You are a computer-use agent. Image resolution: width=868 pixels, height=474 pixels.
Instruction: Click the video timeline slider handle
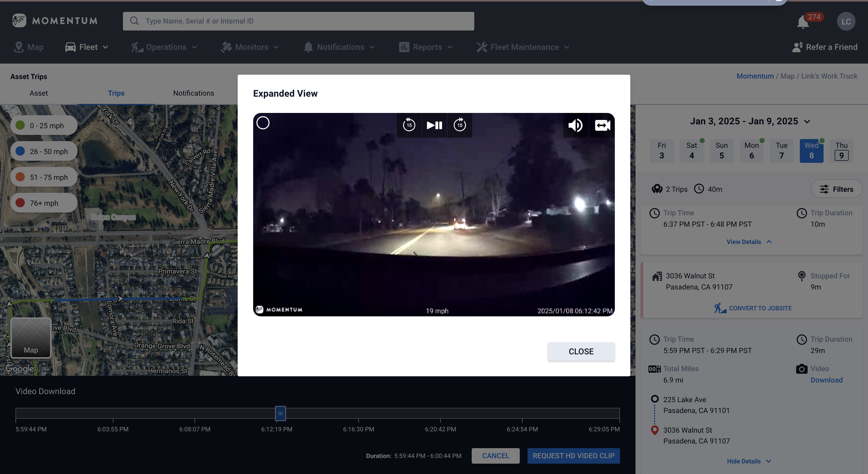pos(280,413)
